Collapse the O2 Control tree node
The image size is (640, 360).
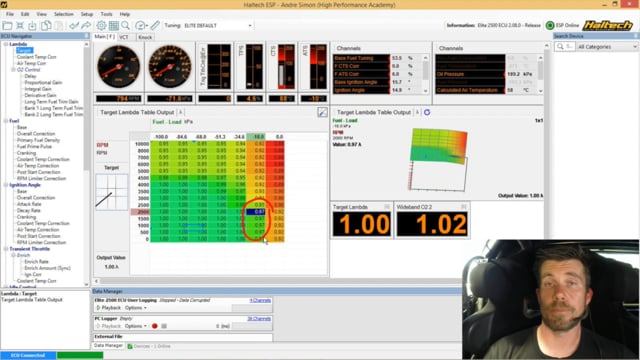tap(13, 70)
